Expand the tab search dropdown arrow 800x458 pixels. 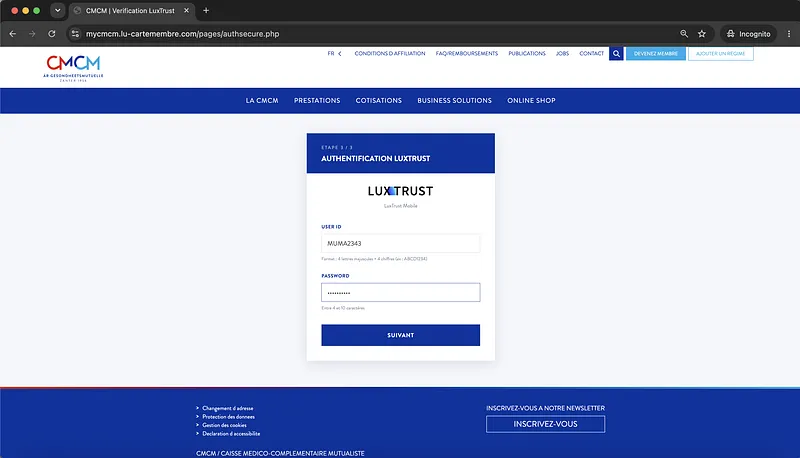(58, 10)
